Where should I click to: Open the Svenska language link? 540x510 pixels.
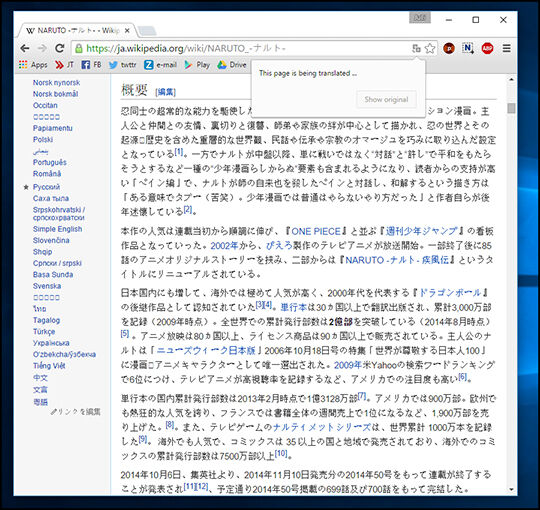[x=47, y=286]
